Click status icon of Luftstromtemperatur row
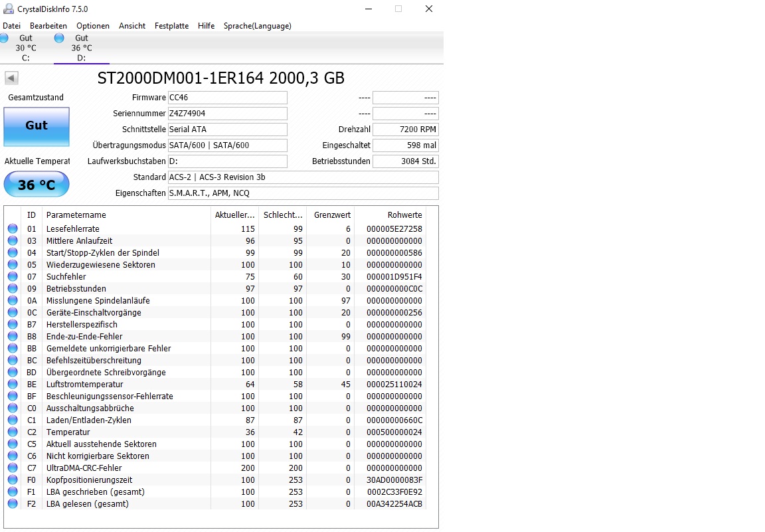The height and width of the screenshot is (532, 765). pyautogui.click(x=13, y=384)
